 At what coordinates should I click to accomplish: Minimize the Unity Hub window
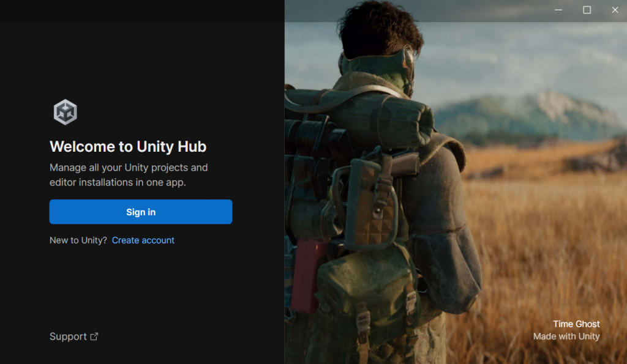(x=558, y=10)
